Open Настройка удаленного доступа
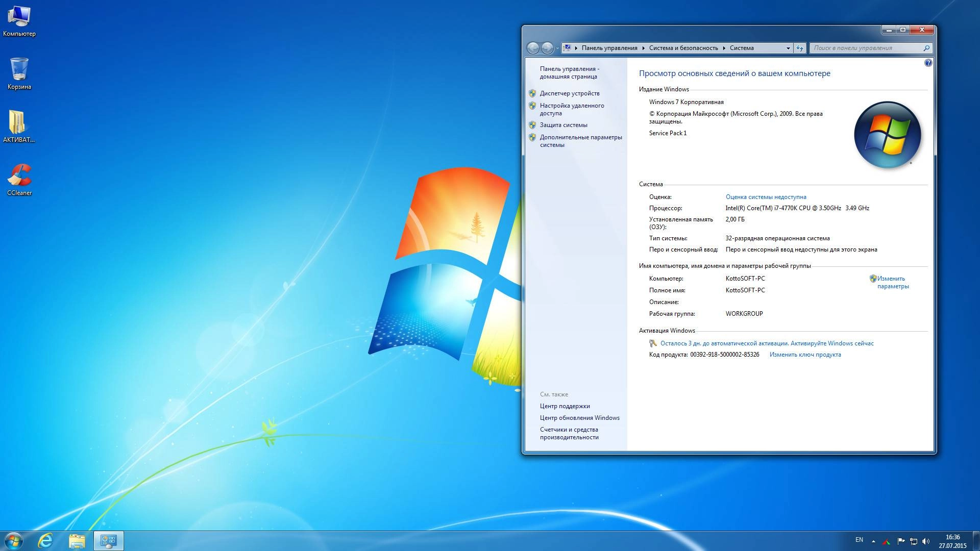Screen dimensions: 980x551 click(572, 109)
